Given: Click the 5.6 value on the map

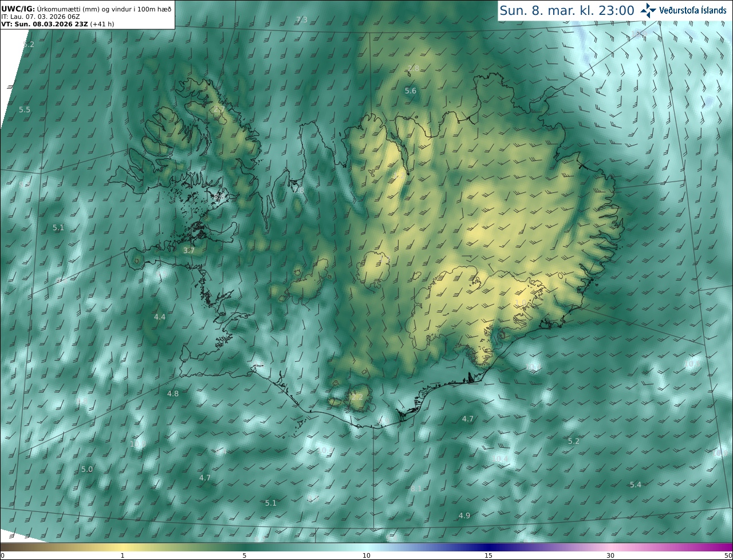Looking at the screenshot, I should 411,91.
